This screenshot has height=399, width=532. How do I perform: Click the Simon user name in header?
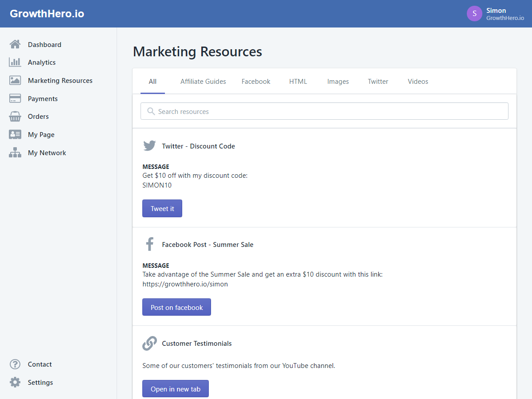(496, 11)
